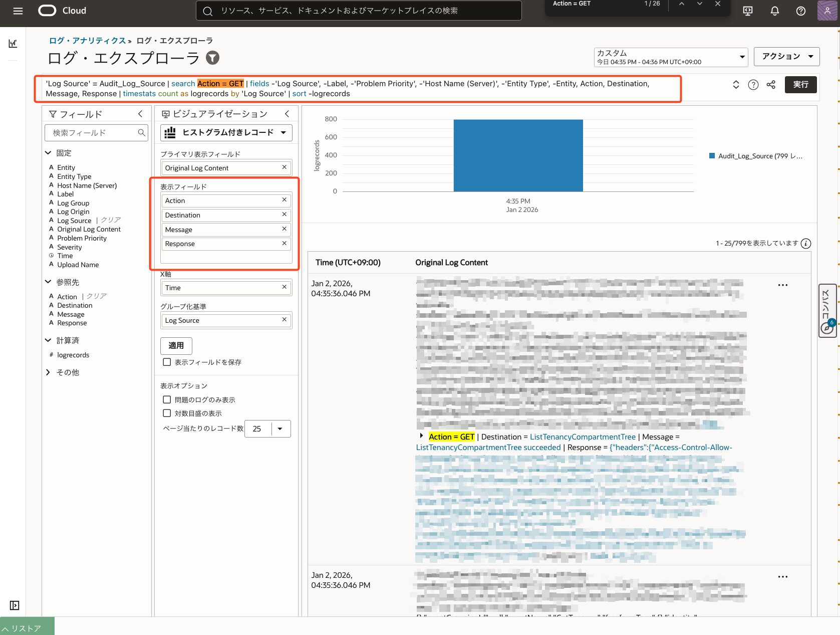Toggle 対数目盛の表示 checkbox
Viewport: 840px width, 635px height.
(x=167, y=413)
